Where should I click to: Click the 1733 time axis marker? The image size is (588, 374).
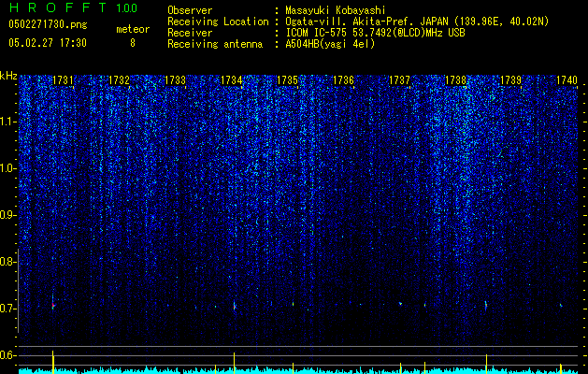175,80
